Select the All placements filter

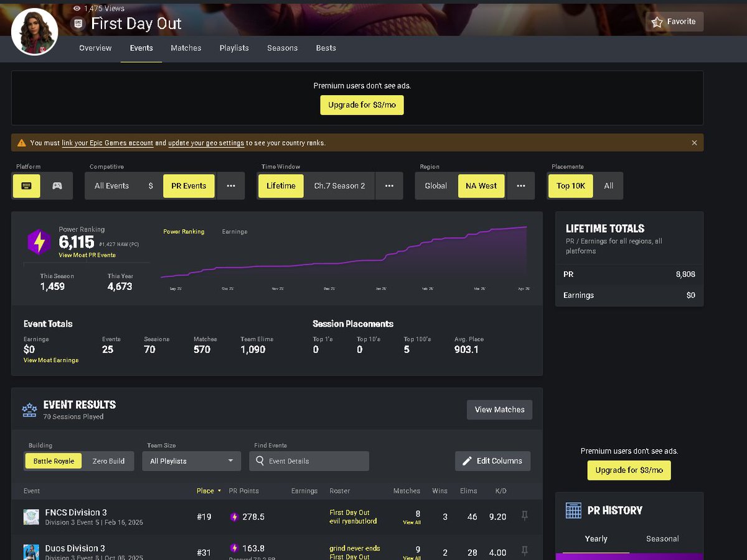pos(609,186)
